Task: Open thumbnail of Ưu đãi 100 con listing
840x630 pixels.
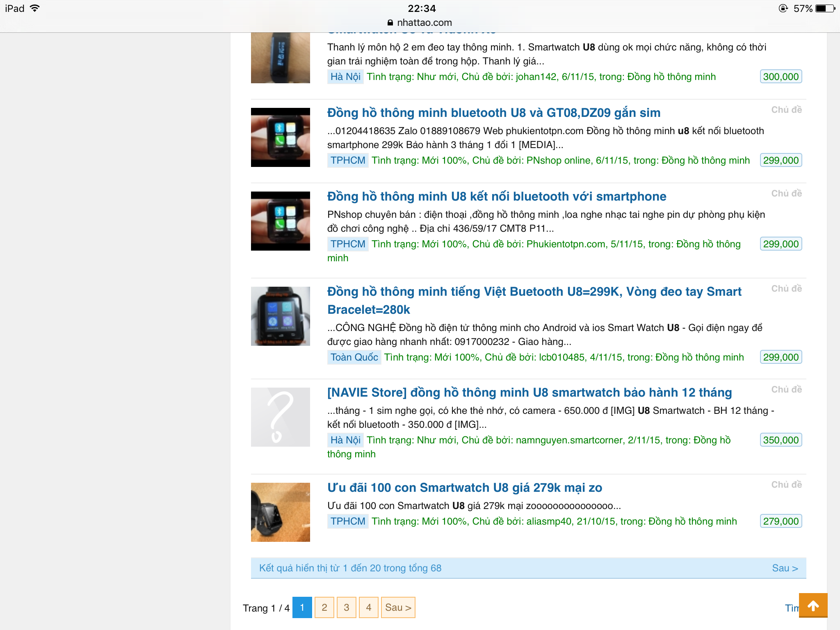Action: pos(281,512)
